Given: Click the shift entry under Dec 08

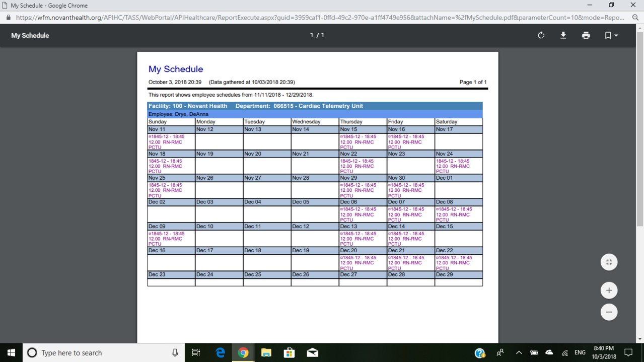Looking at the screenshot, I should (x=459, y=214).
